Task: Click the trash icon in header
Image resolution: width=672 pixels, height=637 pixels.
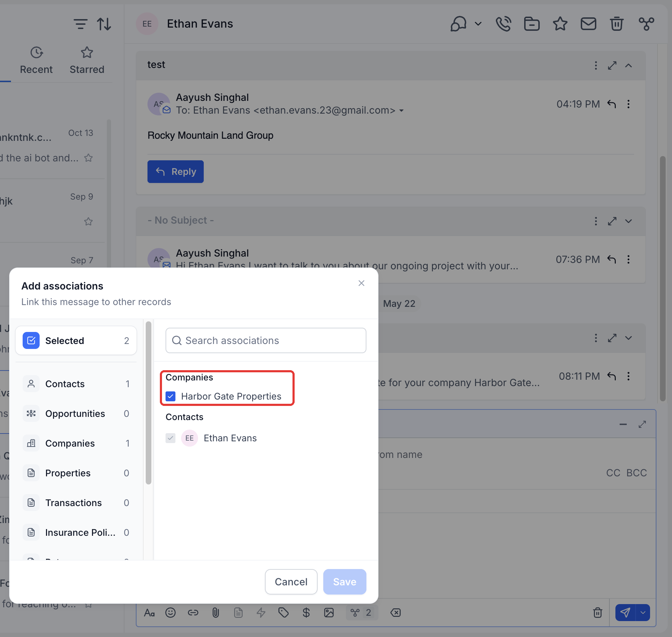Action: pos(616,24)
